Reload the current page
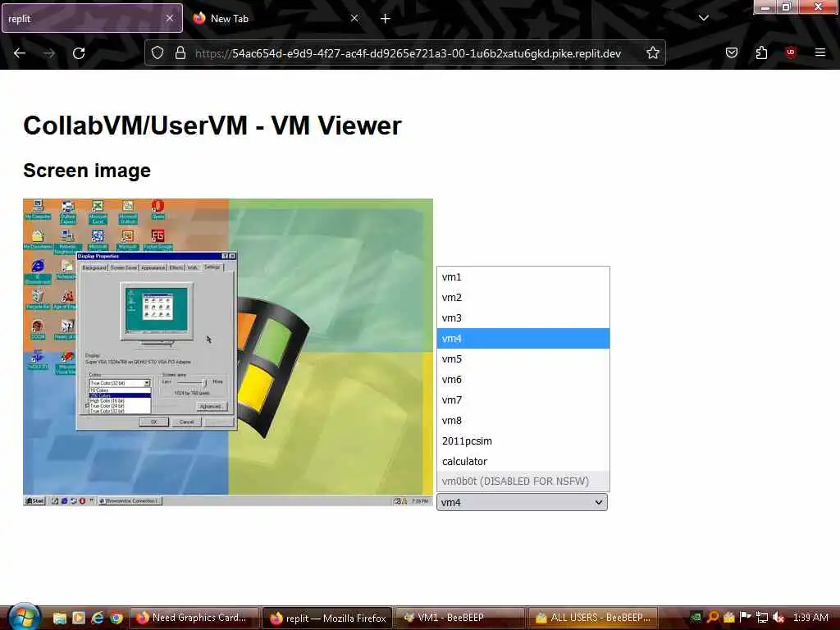The image size is (840, 630). [79, 53]
